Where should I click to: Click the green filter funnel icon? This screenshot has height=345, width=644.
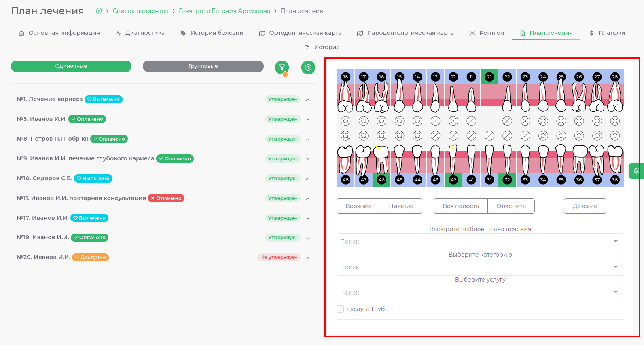coord(282,67)
